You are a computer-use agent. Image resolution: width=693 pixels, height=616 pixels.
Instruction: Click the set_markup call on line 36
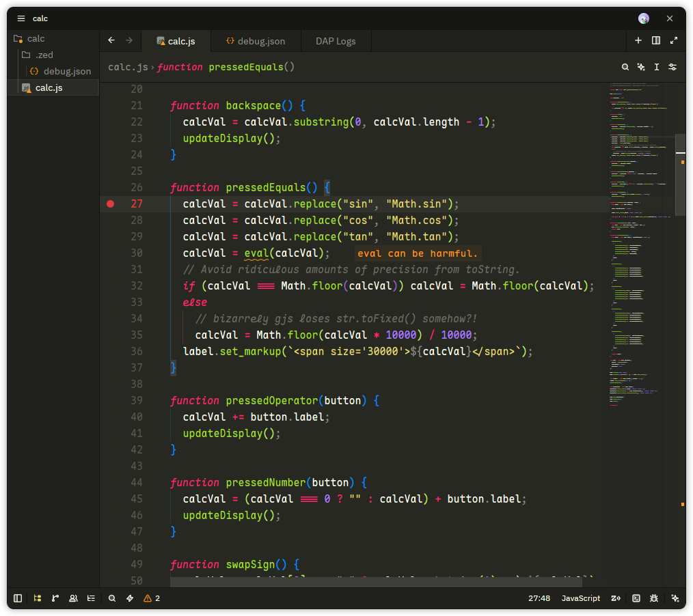(x=250, y=352)
